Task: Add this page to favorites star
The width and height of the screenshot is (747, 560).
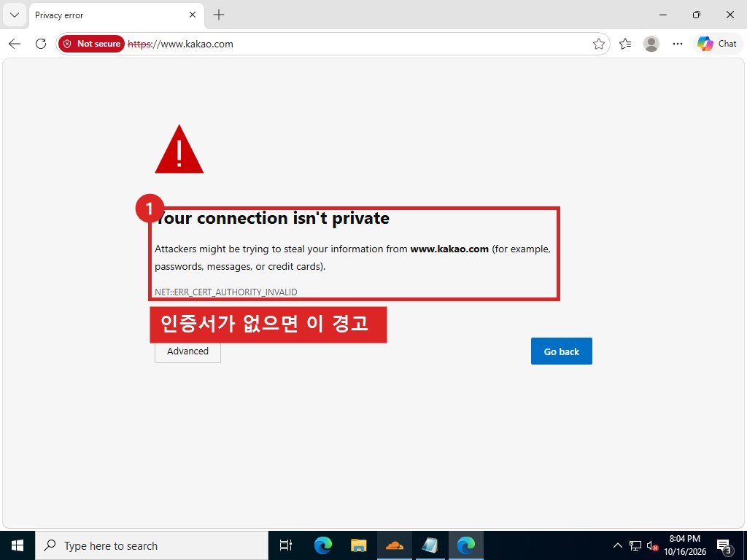Action: pos(599,44)
